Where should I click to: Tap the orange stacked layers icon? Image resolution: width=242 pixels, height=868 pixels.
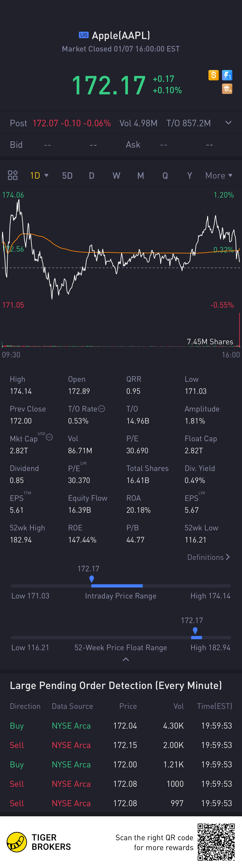(x=227, y=89)
